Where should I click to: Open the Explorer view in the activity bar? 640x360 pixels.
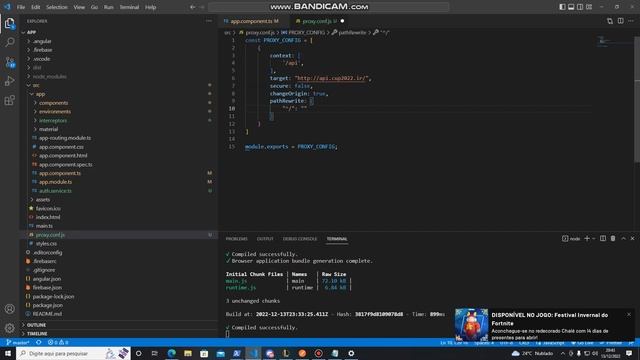(x=9, y=23)
